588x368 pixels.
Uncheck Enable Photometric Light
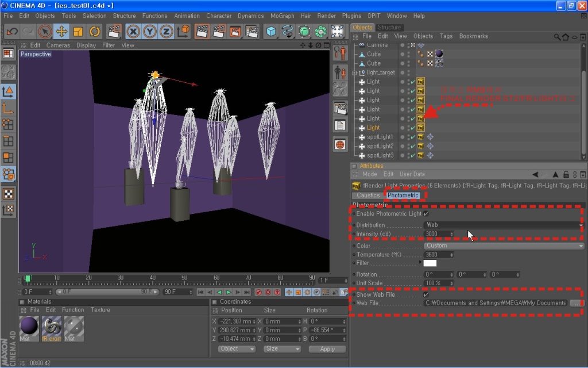426,214
